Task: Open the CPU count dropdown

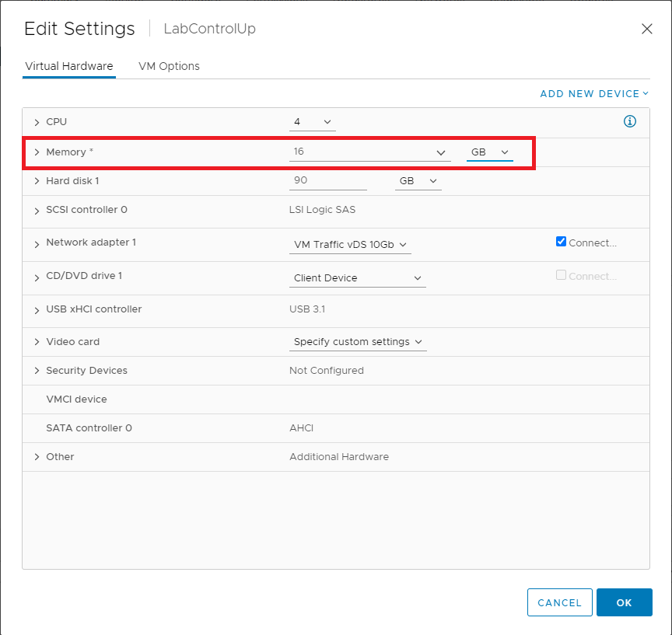Action: click(x=313, y=122)
